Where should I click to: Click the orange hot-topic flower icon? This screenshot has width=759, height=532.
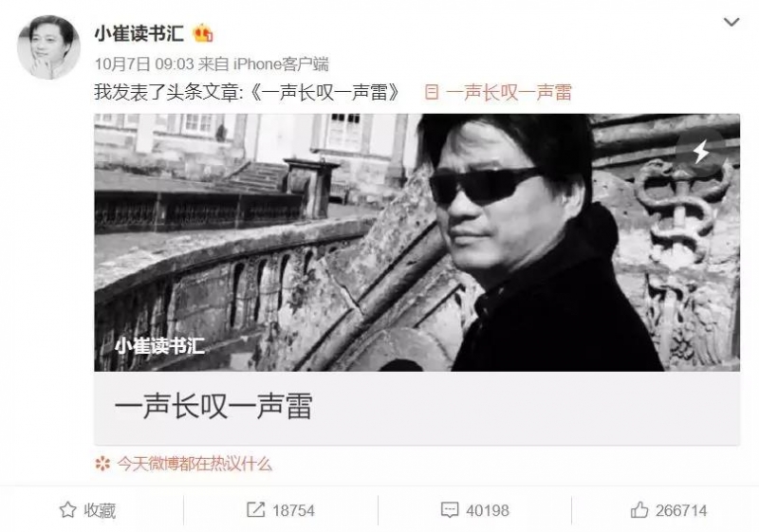pyautogui.click(x=102, y=465)
